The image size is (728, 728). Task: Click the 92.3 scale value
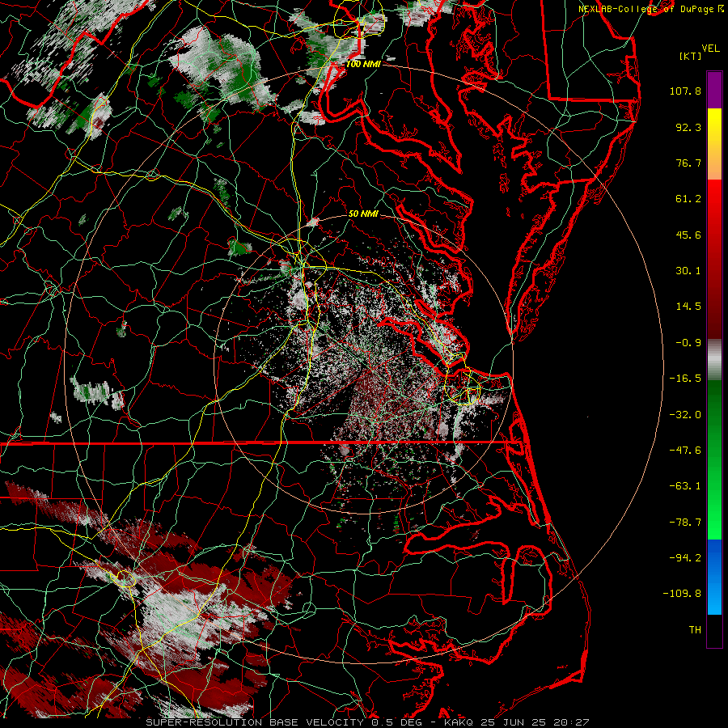click(x=688, y=127)
